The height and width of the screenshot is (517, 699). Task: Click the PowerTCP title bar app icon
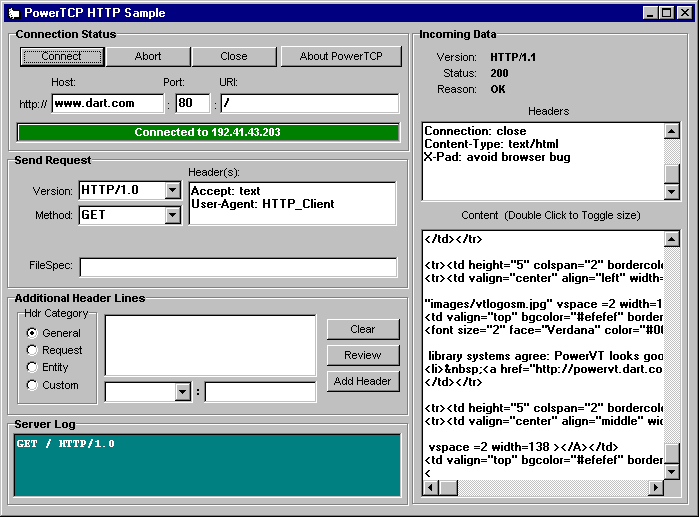[x=14, y=13]
